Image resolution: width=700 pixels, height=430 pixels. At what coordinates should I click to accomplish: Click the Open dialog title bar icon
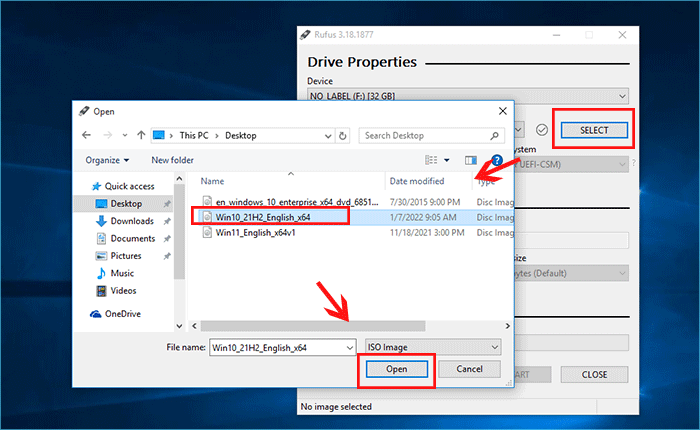[84, 111]
